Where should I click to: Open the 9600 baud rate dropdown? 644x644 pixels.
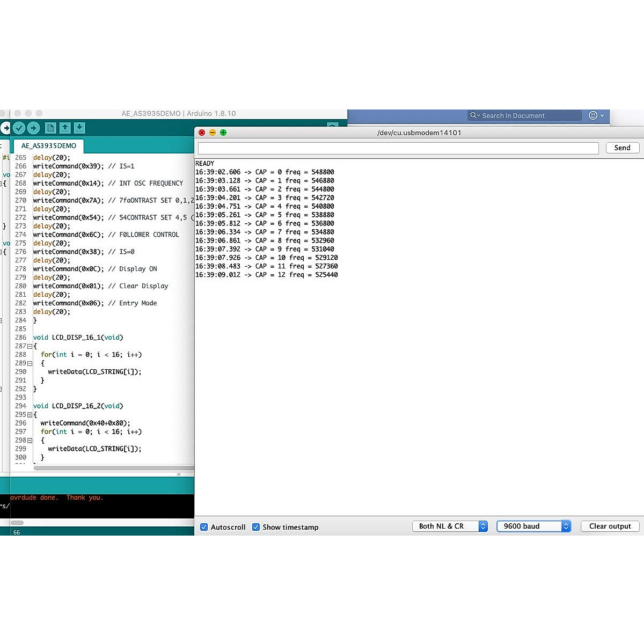533,526
